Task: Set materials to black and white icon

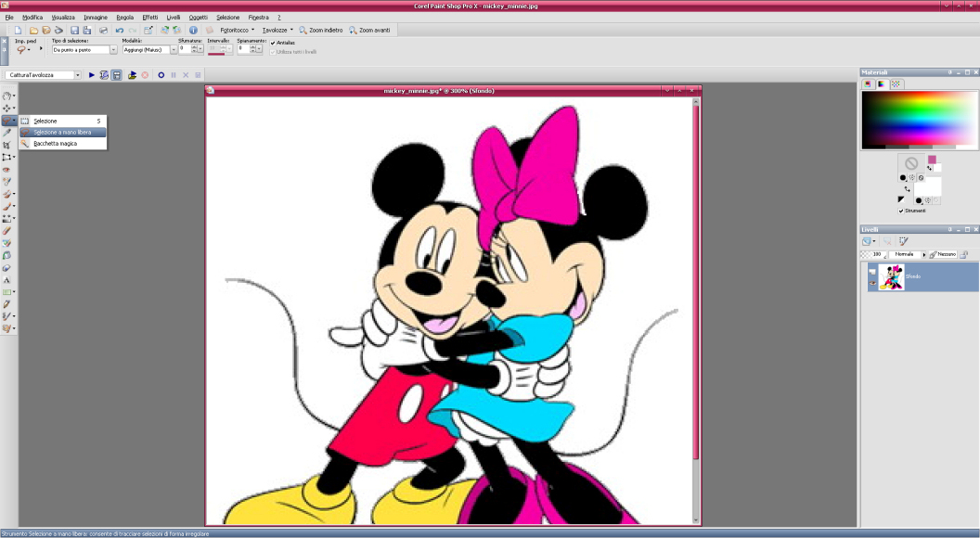Action: point(900,199)
